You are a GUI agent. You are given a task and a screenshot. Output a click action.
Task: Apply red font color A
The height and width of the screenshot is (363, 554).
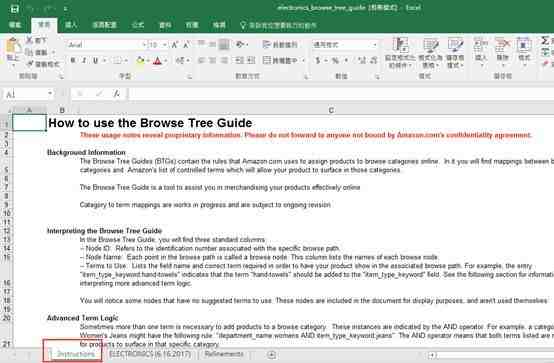[x=158, y=60]
